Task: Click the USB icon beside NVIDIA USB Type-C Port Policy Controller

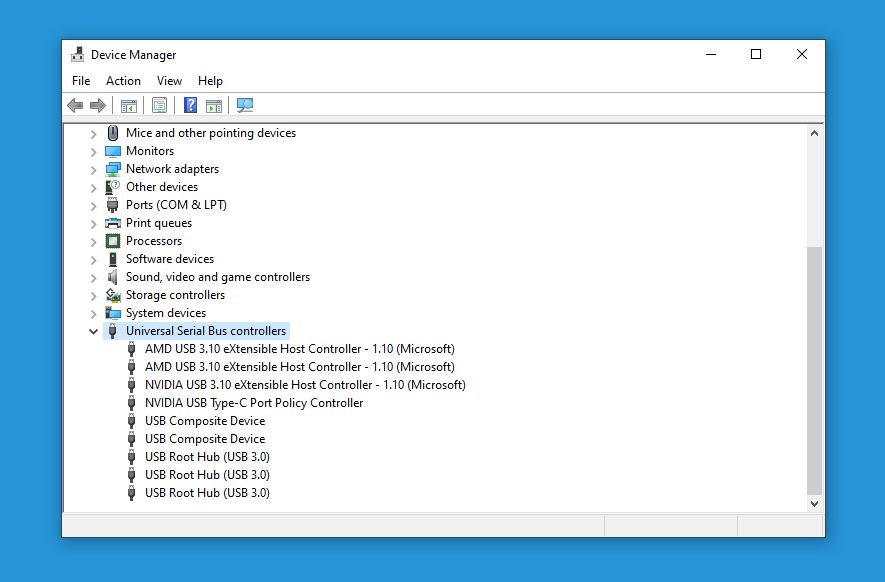Action: click(x=132, y=403)
